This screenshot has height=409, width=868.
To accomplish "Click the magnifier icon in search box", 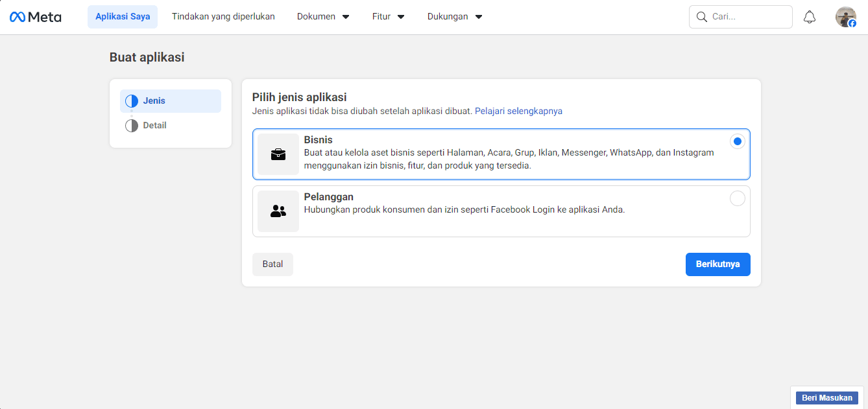I will click(x=701, y=17).
